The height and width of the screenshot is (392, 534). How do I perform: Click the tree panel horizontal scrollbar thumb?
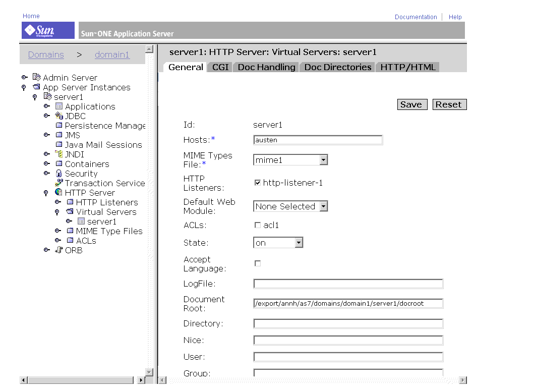coord(81,380)
